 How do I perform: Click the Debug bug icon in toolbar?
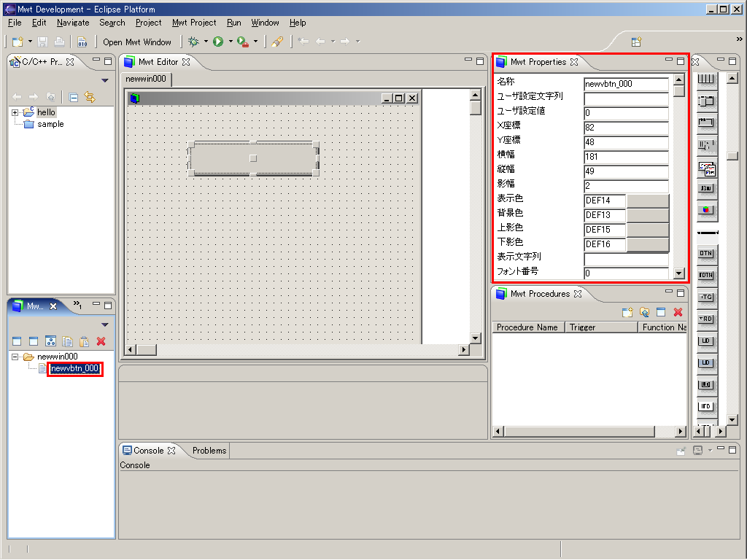click(x=193, y=42)
